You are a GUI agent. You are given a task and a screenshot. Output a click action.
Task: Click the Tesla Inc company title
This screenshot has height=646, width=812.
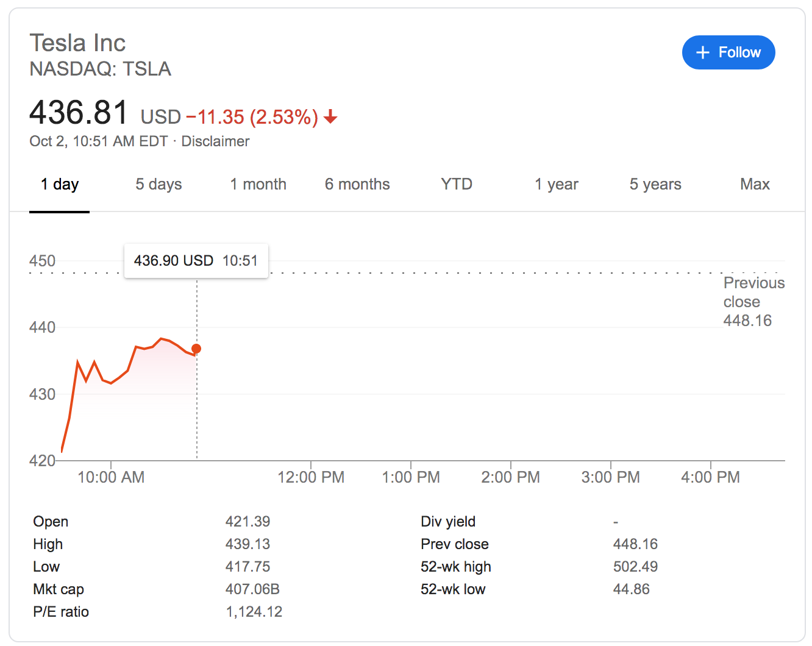pos(77,43)
